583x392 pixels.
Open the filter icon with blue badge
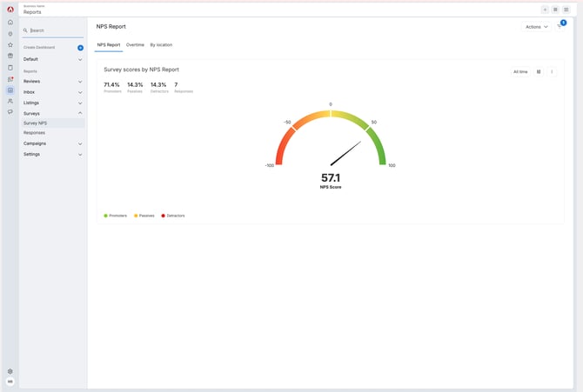tap(560, 26)
